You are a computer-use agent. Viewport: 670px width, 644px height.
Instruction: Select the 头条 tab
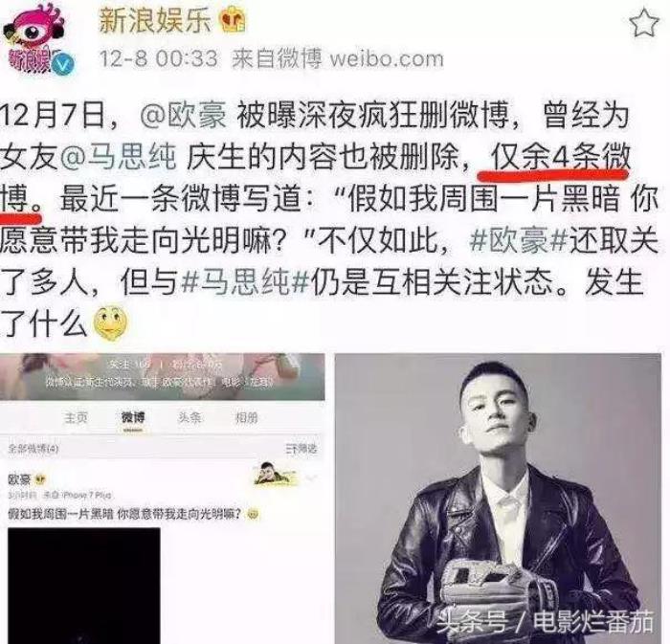click(x=190, y=417)
